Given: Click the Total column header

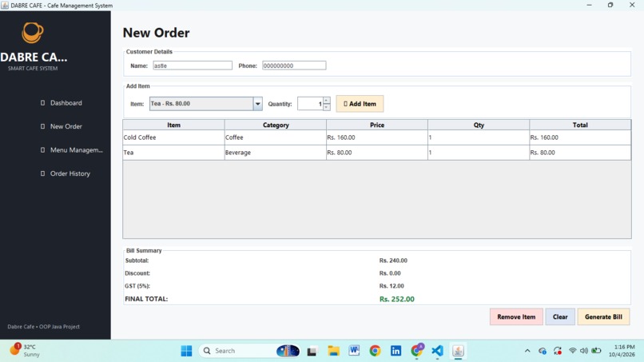Looking at the screenshot, I should tap(580, 125).
